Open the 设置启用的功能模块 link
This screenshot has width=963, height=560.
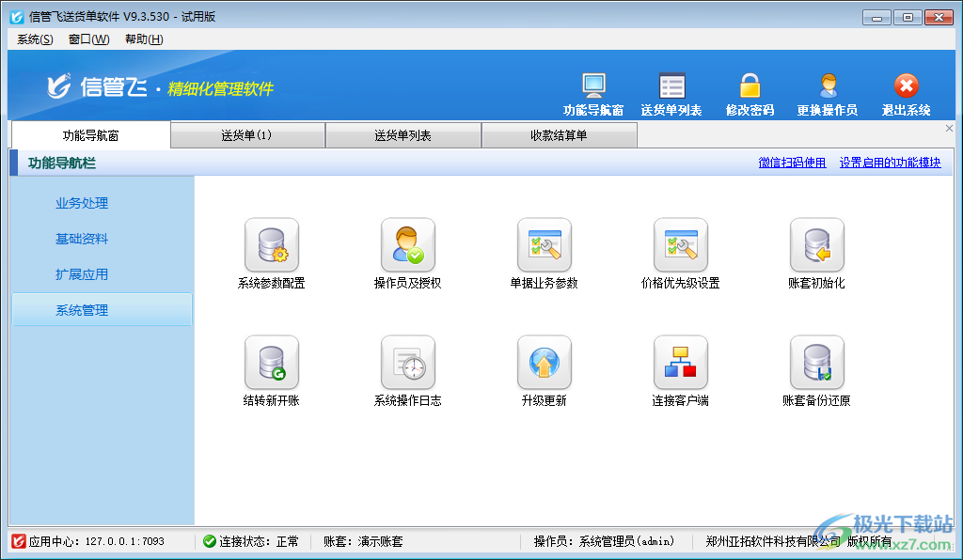(890, 163)
